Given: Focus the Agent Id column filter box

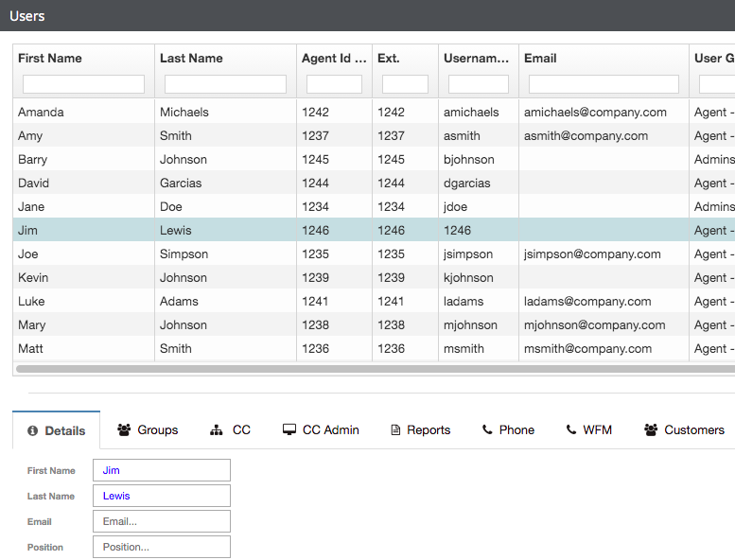Looking at the screenshot, I should (334, 84).
